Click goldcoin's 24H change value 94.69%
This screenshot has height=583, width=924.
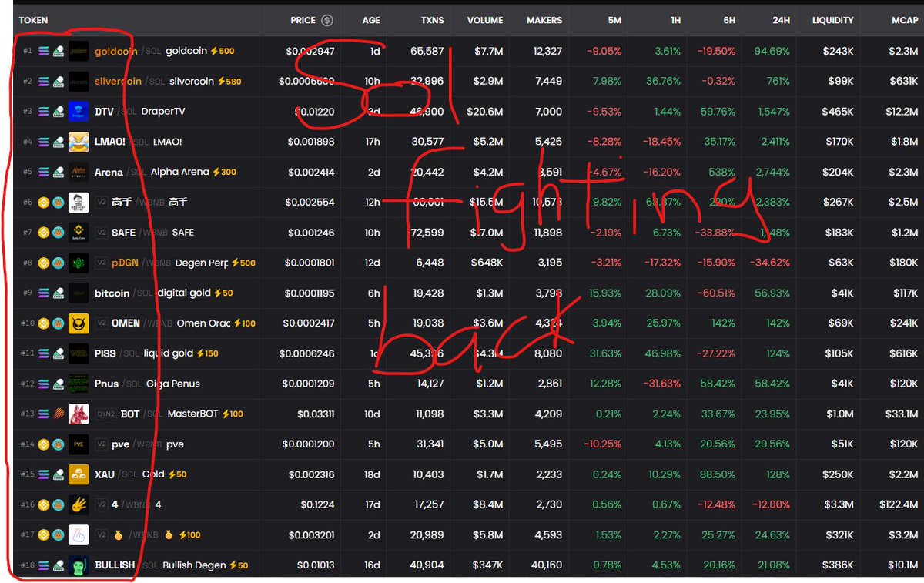[x=773, y=52]
